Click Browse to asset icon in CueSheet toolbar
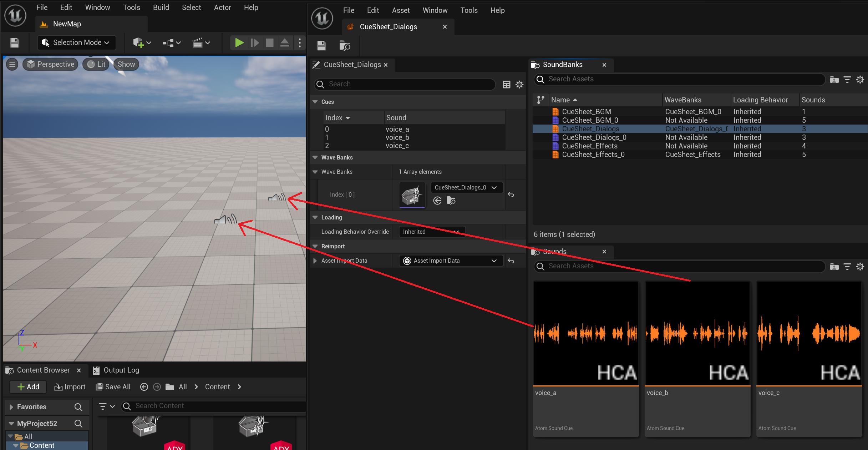 coord(345,46)
